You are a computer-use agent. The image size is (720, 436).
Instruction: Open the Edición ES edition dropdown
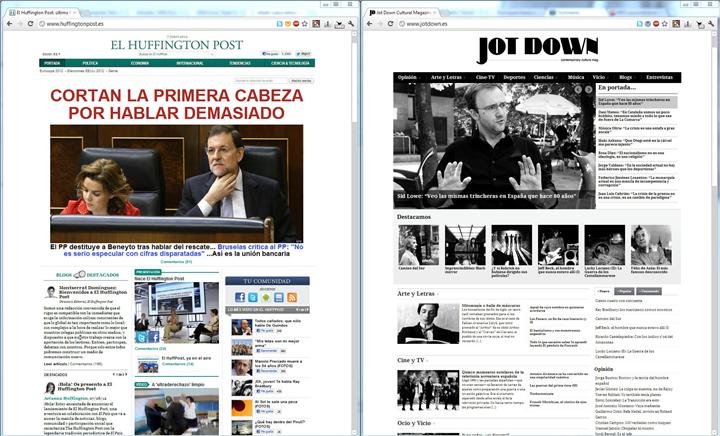tap(51, 54)
